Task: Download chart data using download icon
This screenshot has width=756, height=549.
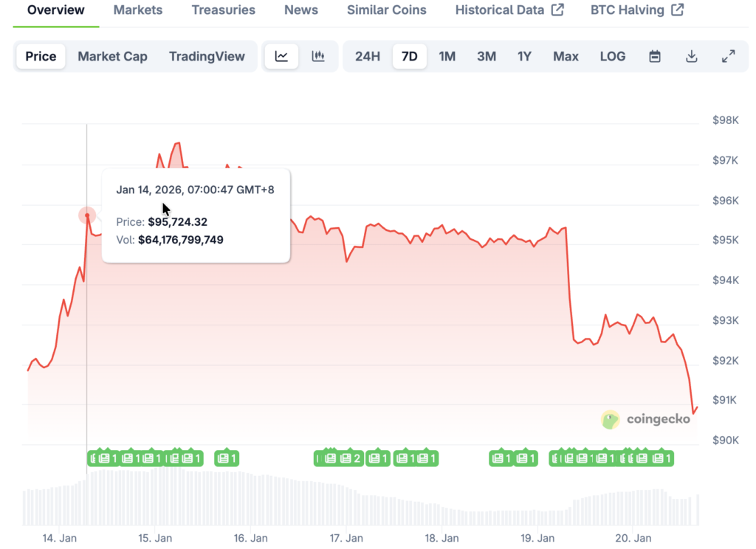Action: pyautogui.click(x=692, y=57)
